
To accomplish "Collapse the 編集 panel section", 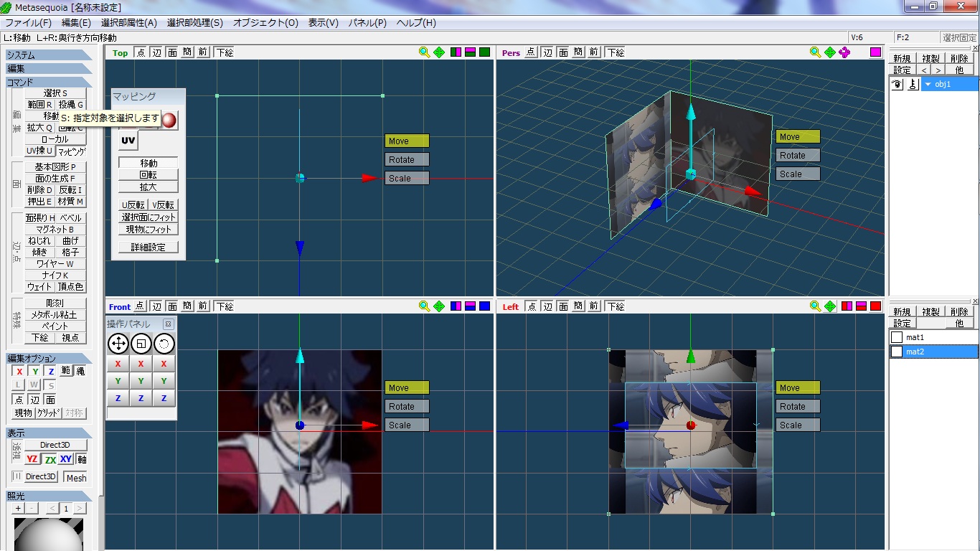I will [x=49, y=69].
